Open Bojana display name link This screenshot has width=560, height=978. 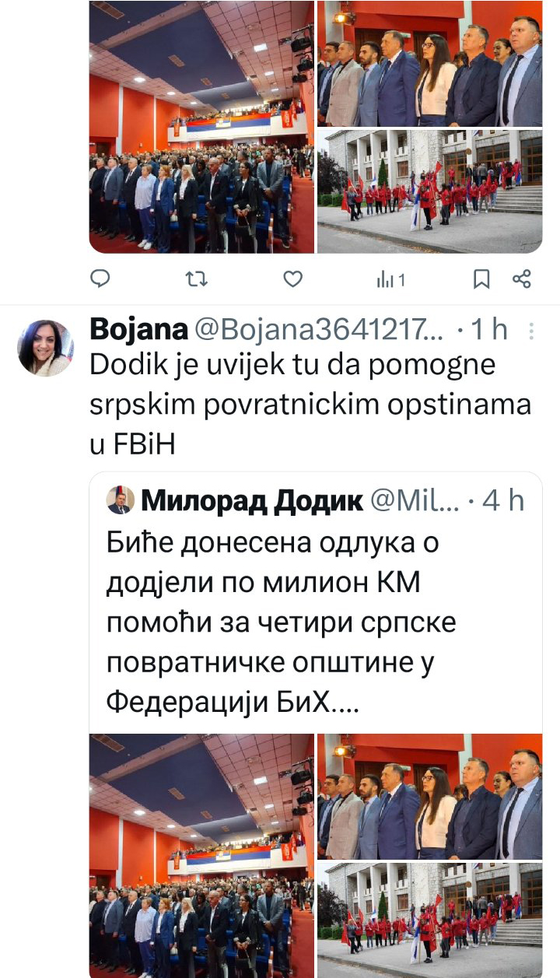pyautogui.click(x=139, y=330)
